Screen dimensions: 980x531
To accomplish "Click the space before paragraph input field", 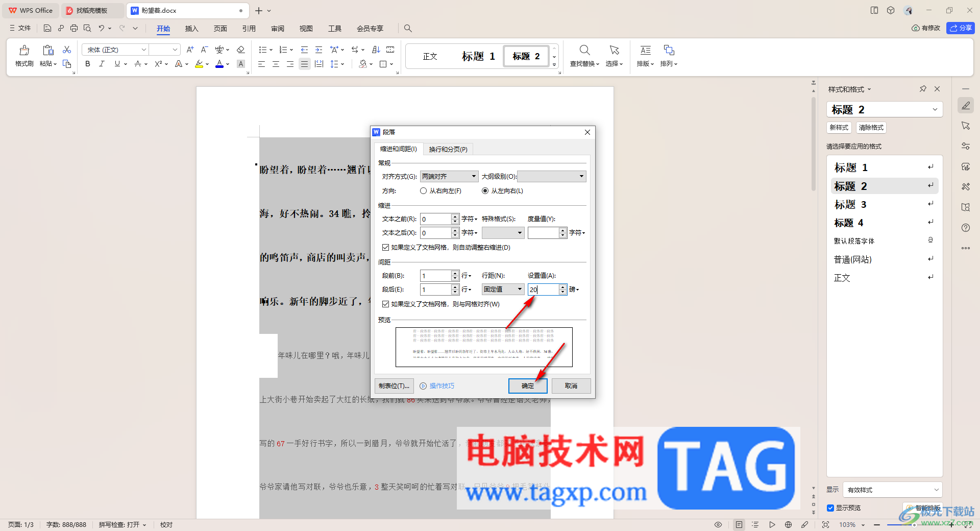I will point(435,275).
